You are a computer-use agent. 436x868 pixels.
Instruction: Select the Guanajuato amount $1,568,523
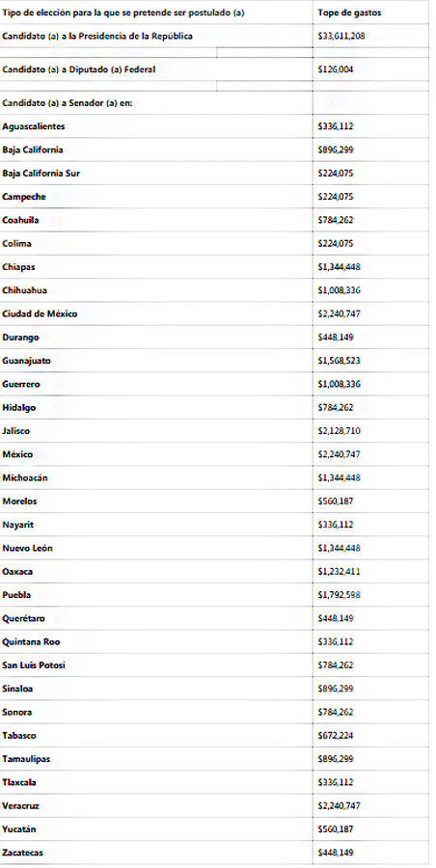pos(339,361)
